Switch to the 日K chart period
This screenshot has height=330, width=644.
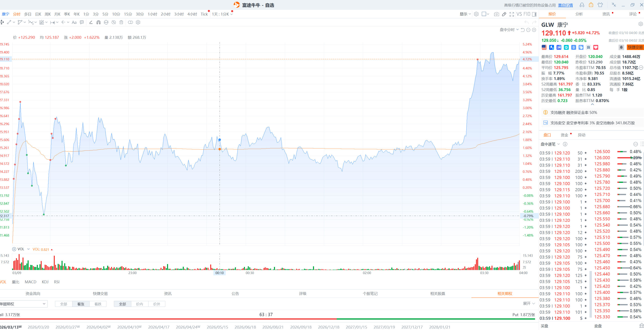pyautogui.click(x=38, y=14)
